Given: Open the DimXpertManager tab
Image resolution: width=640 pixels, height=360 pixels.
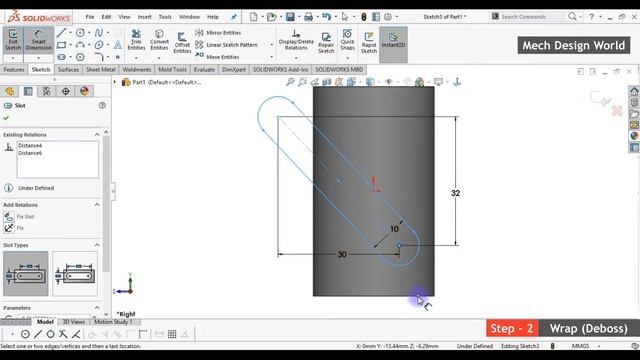Looking at the screenshot, I should tap(66, 91).
